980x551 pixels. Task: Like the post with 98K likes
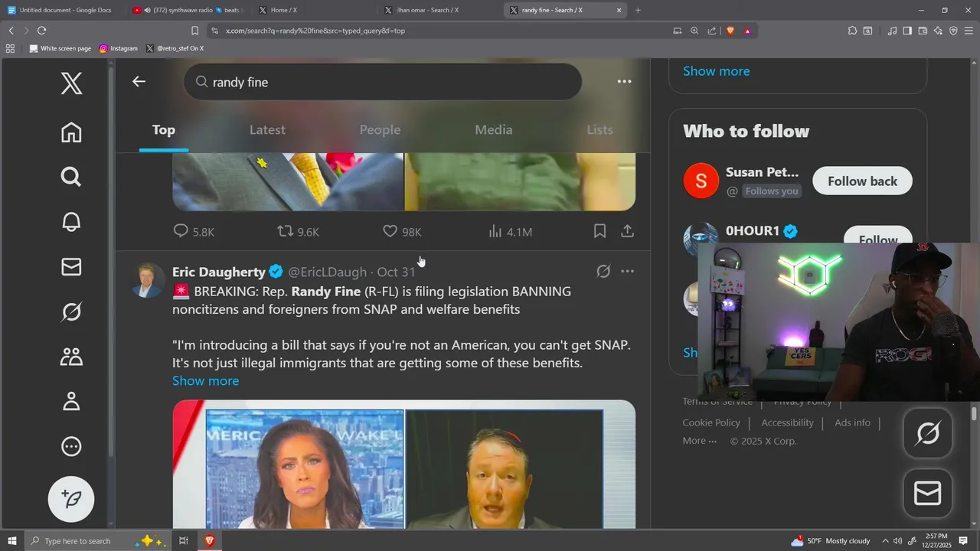pos(402,231)
